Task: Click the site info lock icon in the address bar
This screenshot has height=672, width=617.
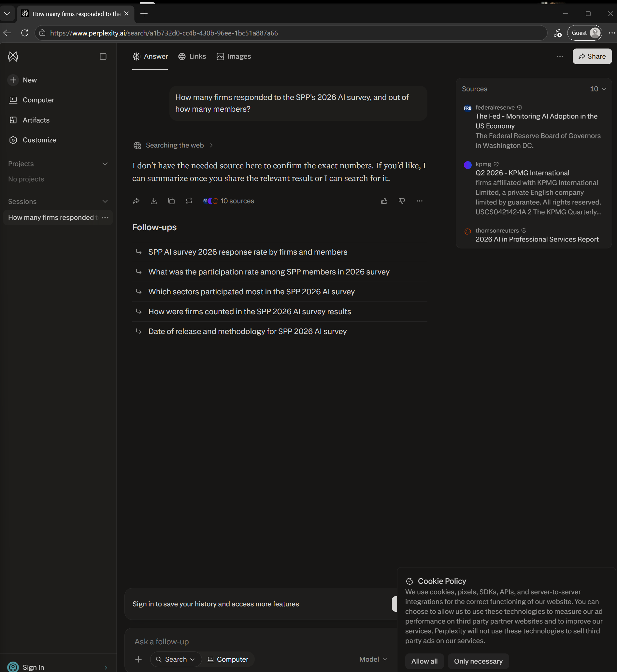Action: pyautogui.click(x=42, y=33)
